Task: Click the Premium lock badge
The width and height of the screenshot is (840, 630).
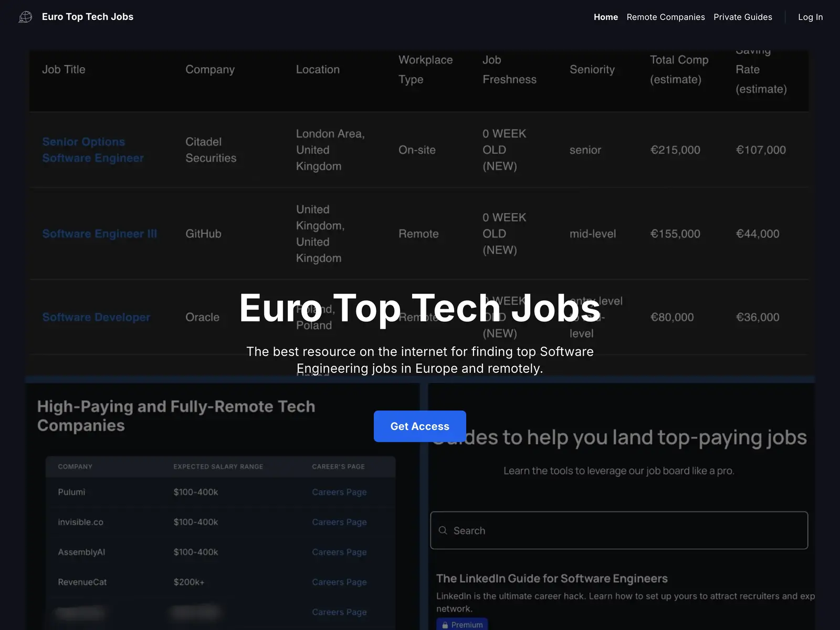Action: click(x=462, y=624)
